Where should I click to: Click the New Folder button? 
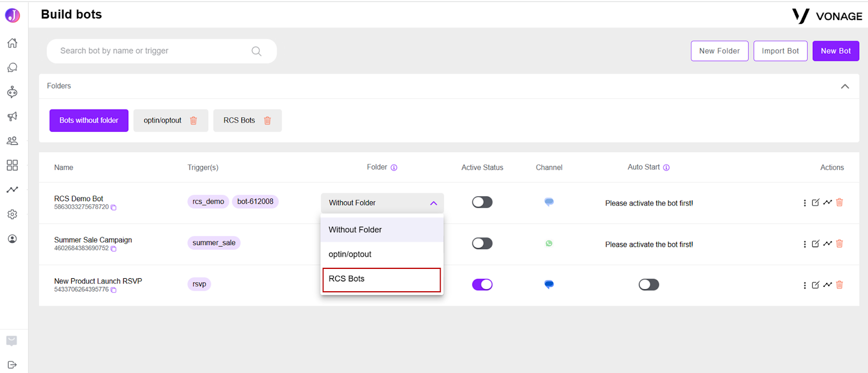pos(719,51)
